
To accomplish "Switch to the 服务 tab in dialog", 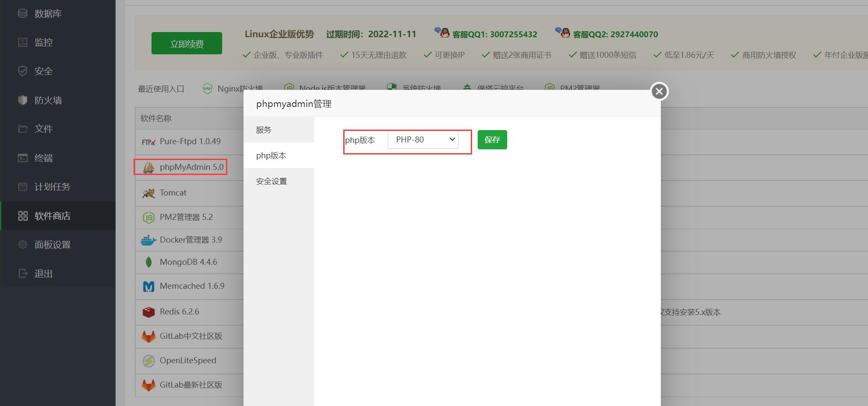I will pyautogui.click(x=279, y=130).
